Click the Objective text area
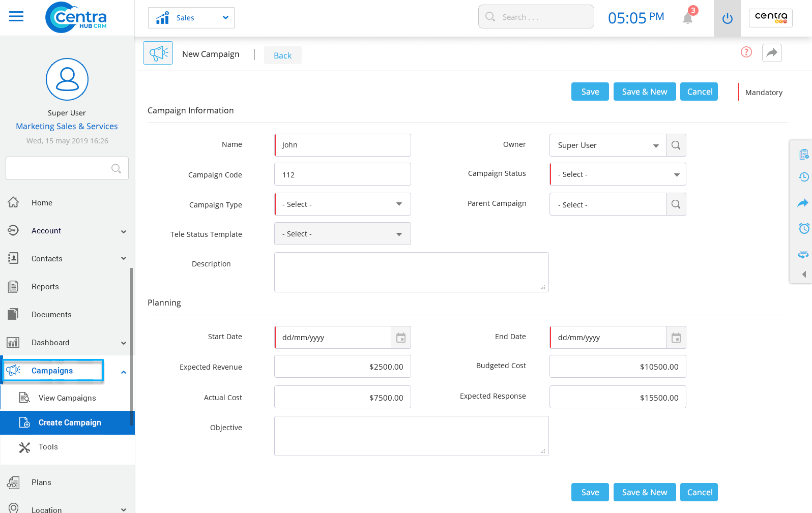Viewport: 812px width, 513px height. click(x=412, y=436)
